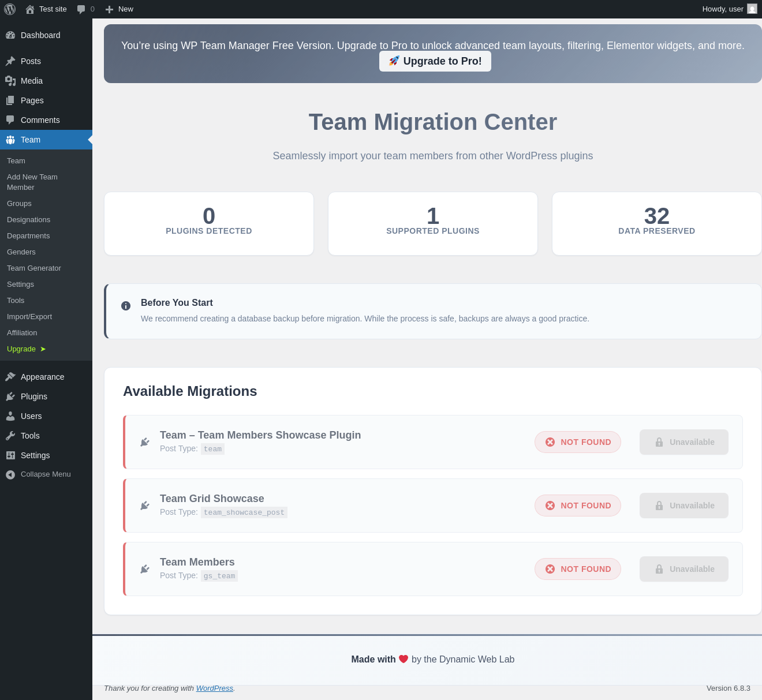Screen dimensions: 762x700
Task: Click the Media icon in sidebar
Action: [x=10, y=81]
